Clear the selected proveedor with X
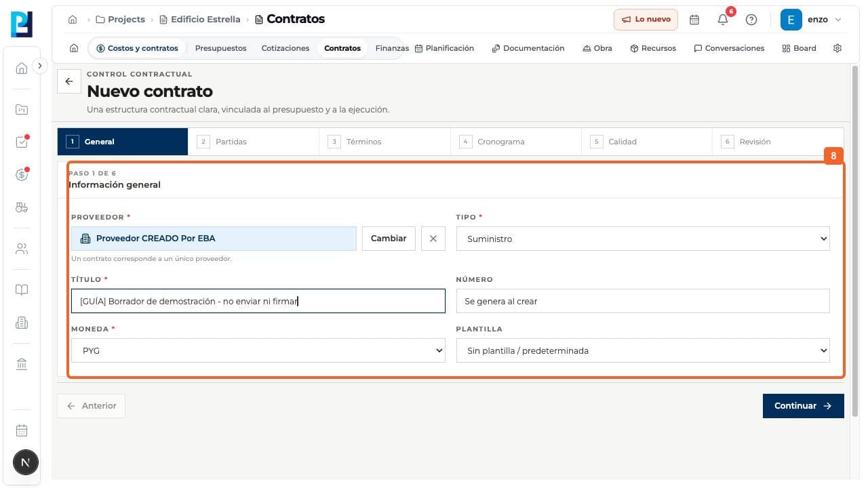The image size is (868, 488). point(433,239)
